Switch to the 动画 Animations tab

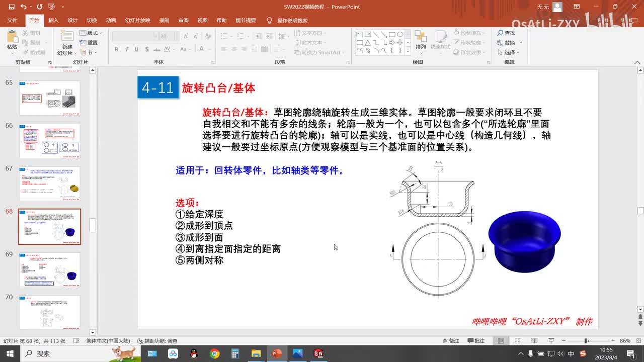(x=111, y=21)
